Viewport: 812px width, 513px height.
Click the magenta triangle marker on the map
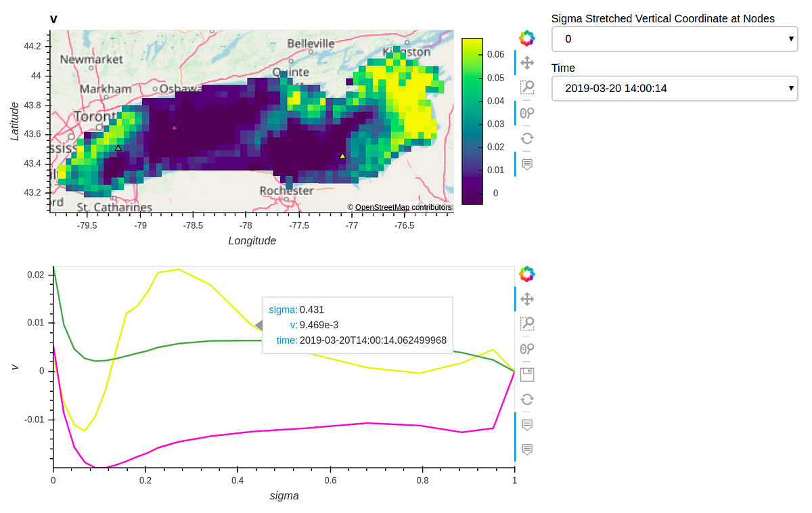tap(175, 127)
